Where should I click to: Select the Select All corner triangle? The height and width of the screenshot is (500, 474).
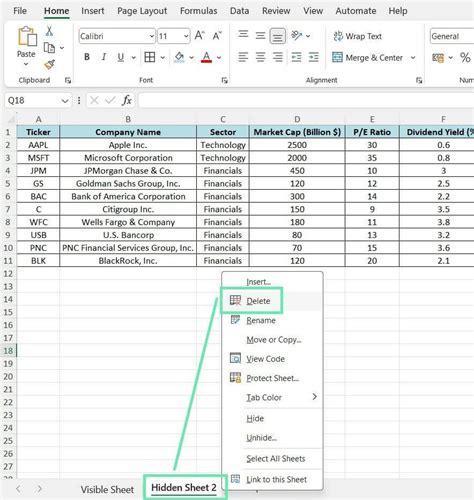point(11,119)
